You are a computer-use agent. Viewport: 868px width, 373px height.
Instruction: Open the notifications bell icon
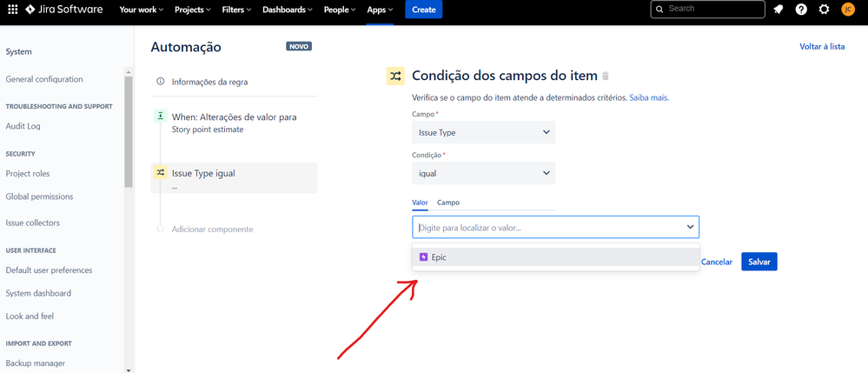click(779, 10)
